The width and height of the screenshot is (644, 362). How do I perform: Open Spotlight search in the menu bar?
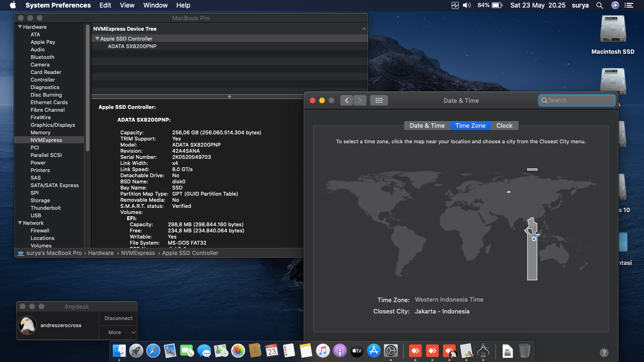tap(600, 5)
